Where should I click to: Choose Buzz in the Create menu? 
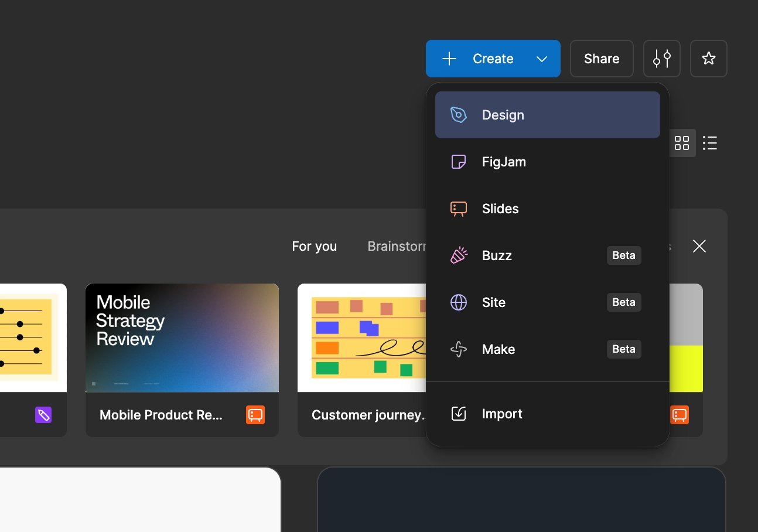tap(548, 255)
